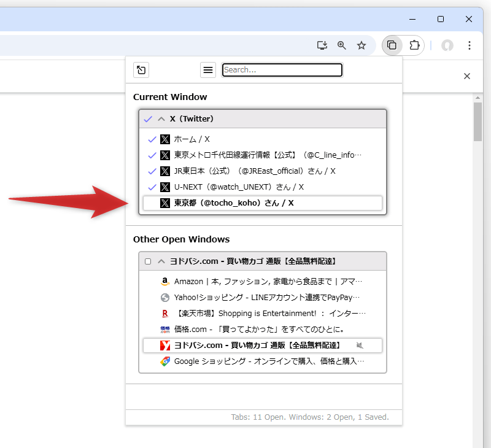Dismiss the bar with the X below toolbar

coord(467,76)
